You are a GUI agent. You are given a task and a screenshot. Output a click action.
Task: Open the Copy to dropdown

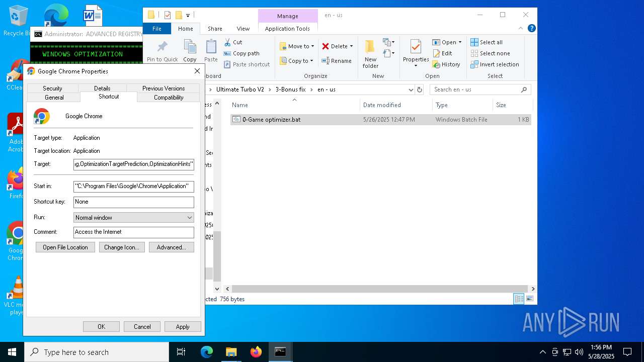pyautogui.click(x=297, y=61)
